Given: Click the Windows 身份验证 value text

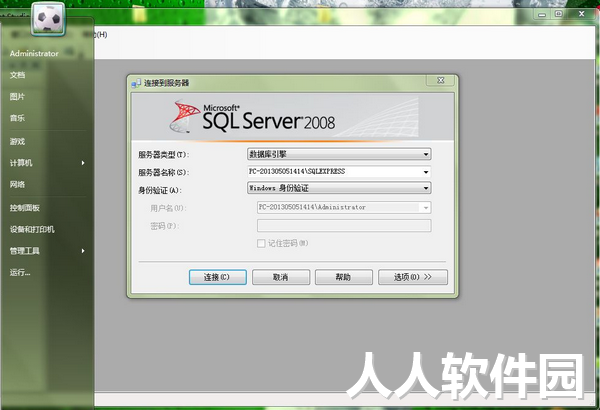Looking at the screenshot, I should 279,188.
